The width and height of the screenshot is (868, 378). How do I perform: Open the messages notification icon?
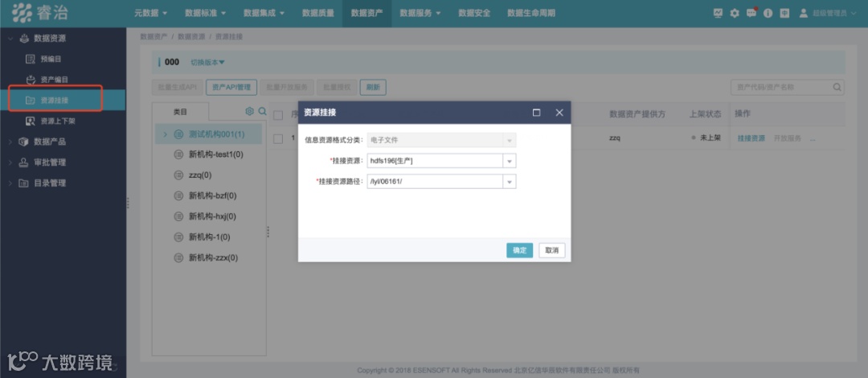click(x=751, y=13)
